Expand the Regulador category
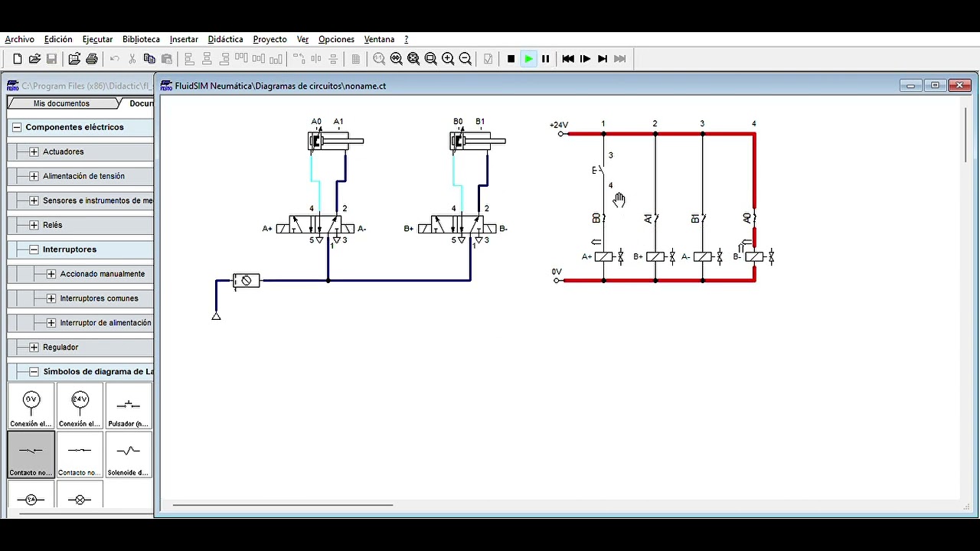This screenshot has height=551, width=980. pyautogui.click(x=34, y=347)
